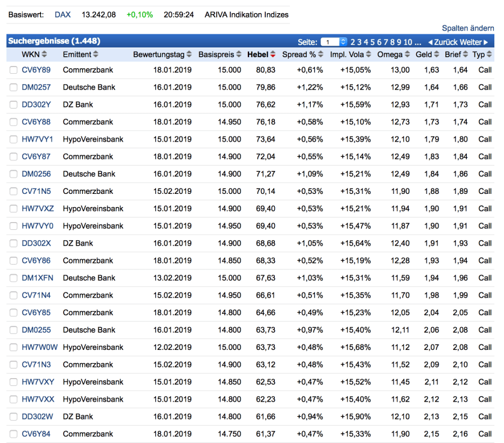This screenshot has height=443, width=504.
Task: Open the Spalten ändern link
Action: [468, 28]
